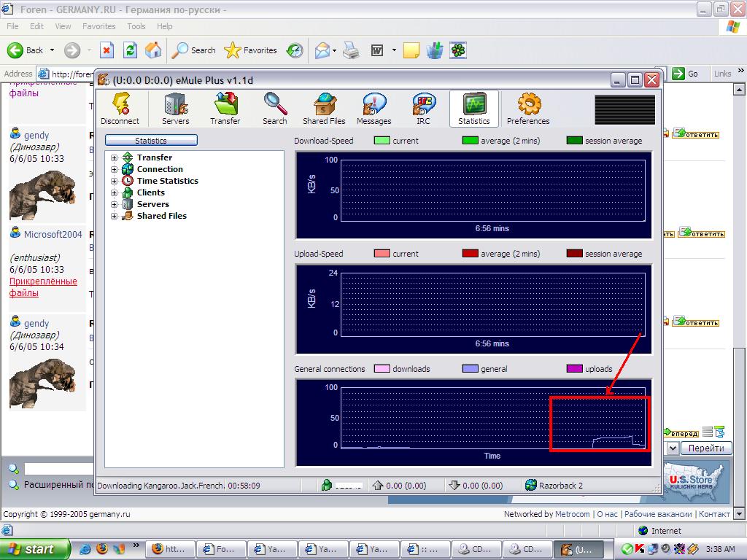Open the Favorites star button
Viewport: 747px width, 560px height.
click(x=251, y=50)
